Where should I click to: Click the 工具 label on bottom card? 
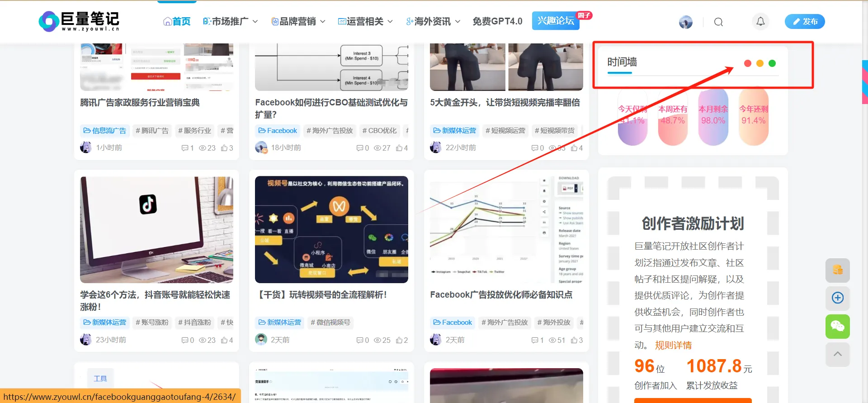100,379
